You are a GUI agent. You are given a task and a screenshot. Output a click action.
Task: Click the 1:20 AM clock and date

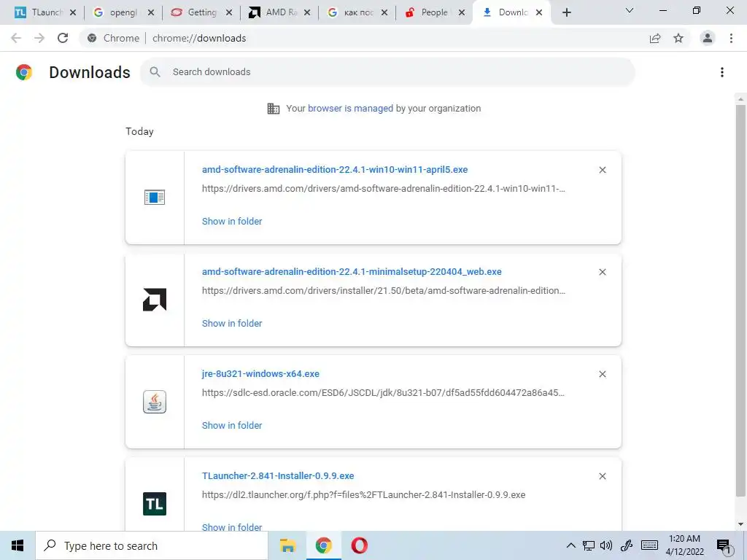(x=684, y=545)
